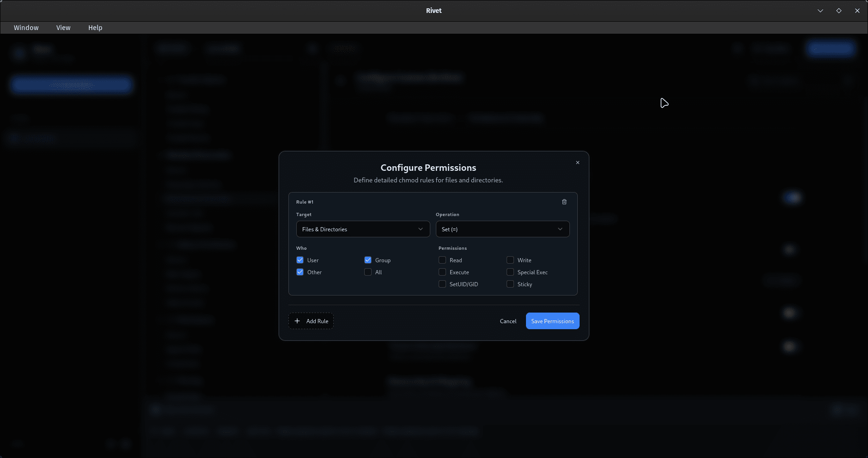
Task: Enable the Read permission checkbox
Action: (442, 260)
